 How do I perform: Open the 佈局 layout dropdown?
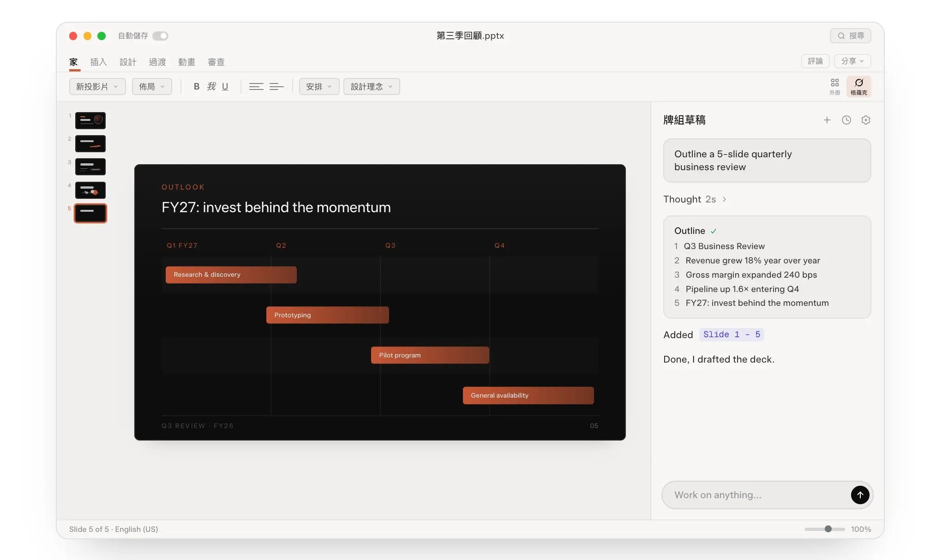[152, 87]
